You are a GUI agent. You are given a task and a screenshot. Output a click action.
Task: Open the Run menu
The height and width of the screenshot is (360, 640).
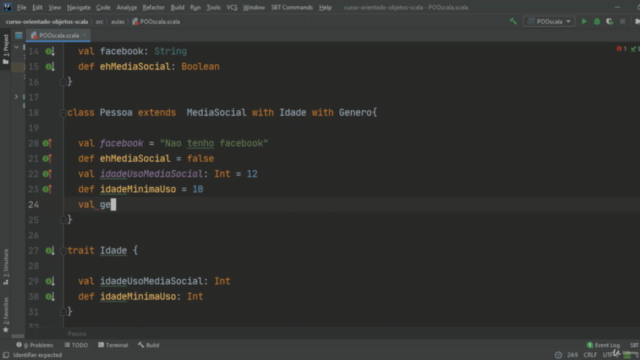196,7
